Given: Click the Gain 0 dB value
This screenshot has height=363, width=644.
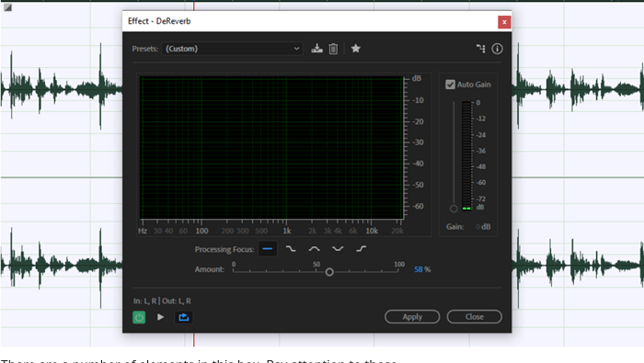Looking at the screenshot, I should coord(483,227).
